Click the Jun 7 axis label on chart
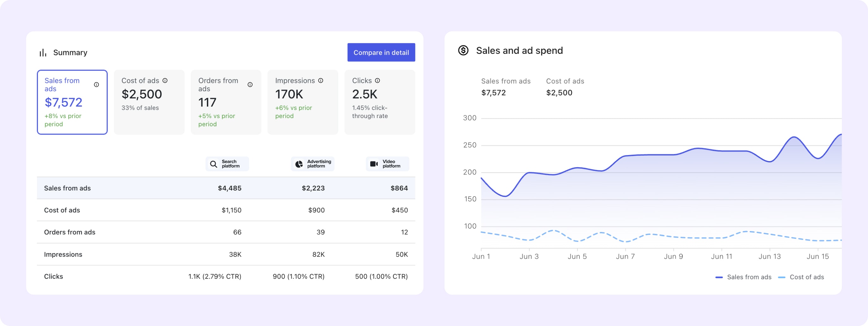The width and height of the screenshot is (868, 326). click(x=625, y=257)
